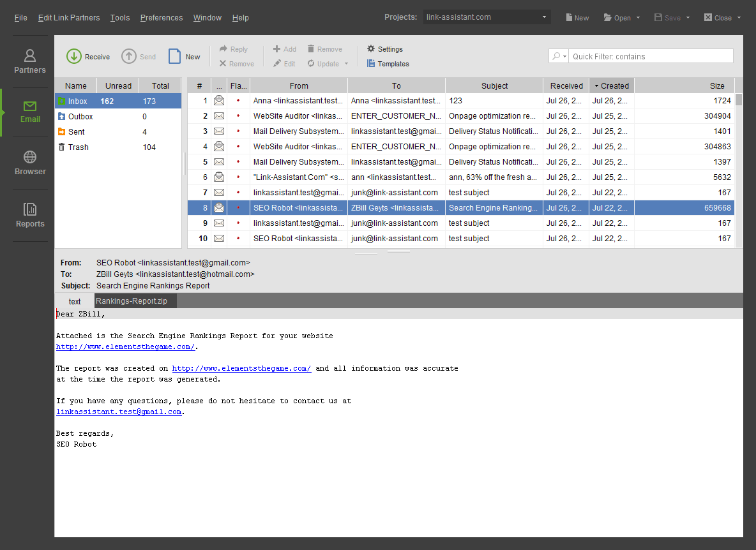The image size is (756, 550).
Task: Expand the Projects link-assistant.com dropdown
Action: tap(544, 17)
